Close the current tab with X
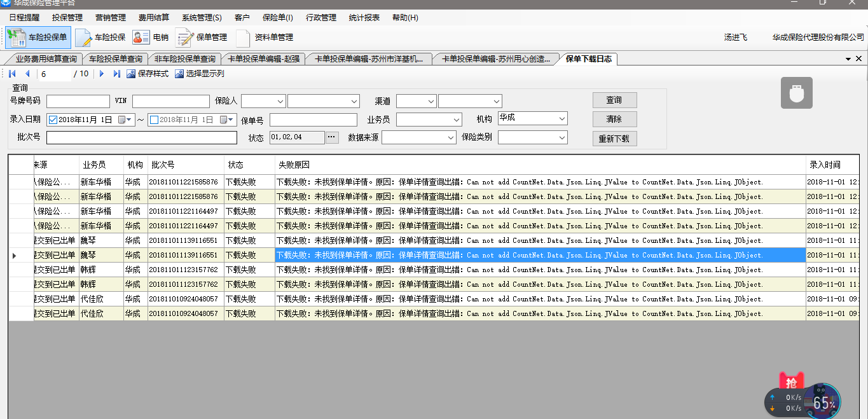The image size is (868, 419). (858, 58)
